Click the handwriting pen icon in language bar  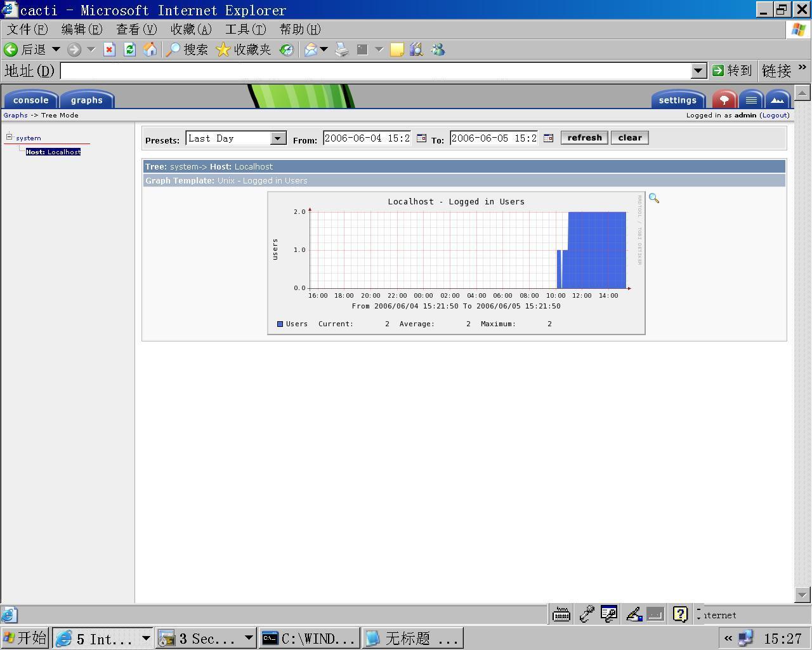pyautogui.click(x=634, y=614)
